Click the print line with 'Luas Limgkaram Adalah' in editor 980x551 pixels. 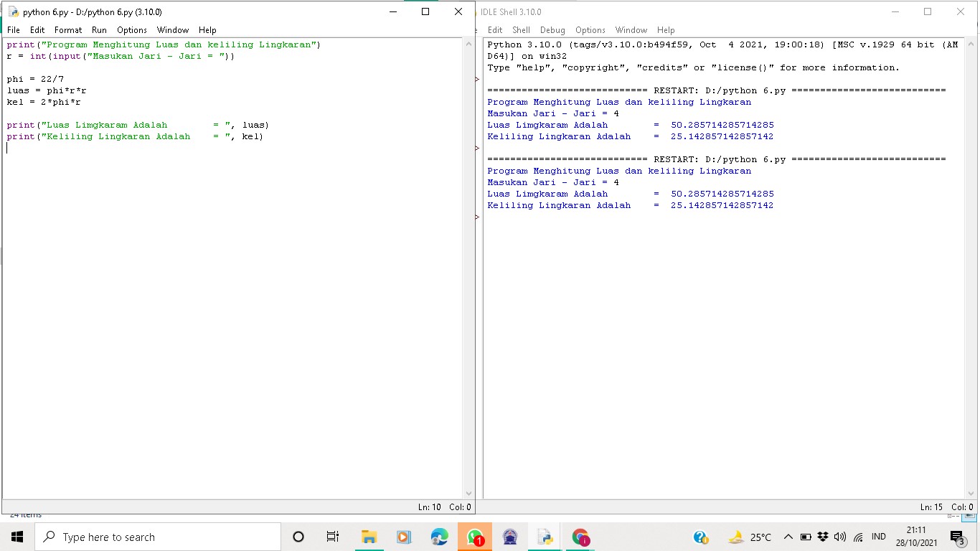tap(138, 125)
